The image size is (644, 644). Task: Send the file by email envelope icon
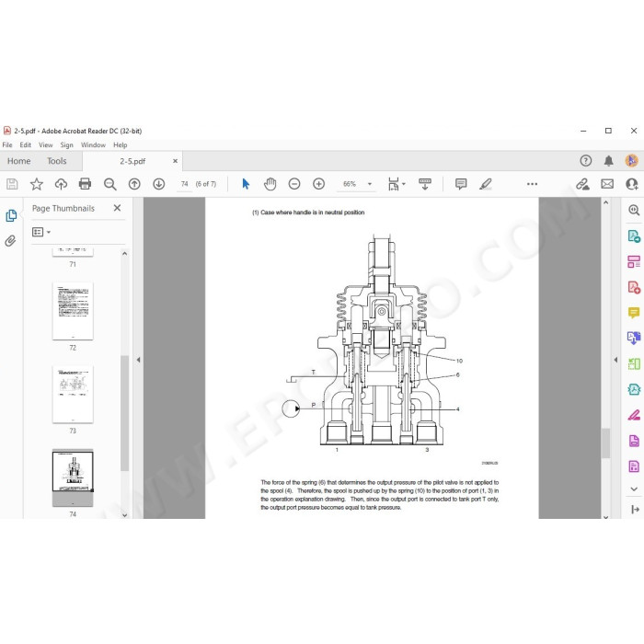click(x=607, y=184)
